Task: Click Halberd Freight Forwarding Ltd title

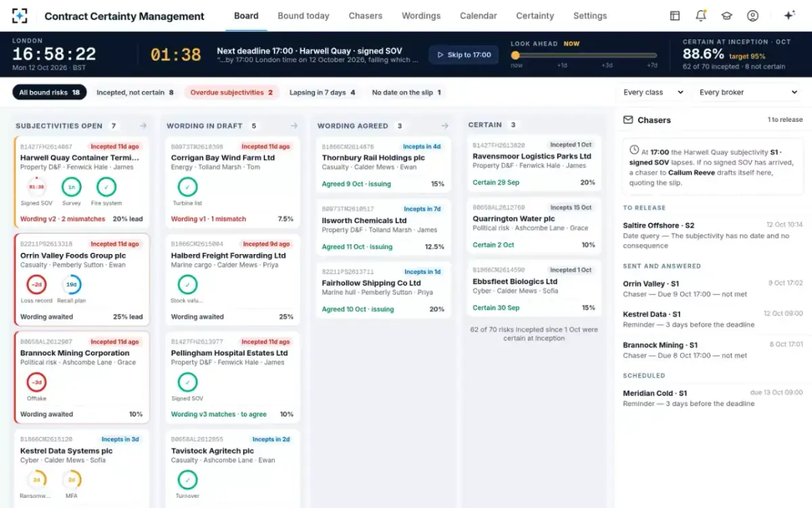Action: click(228, 255)
